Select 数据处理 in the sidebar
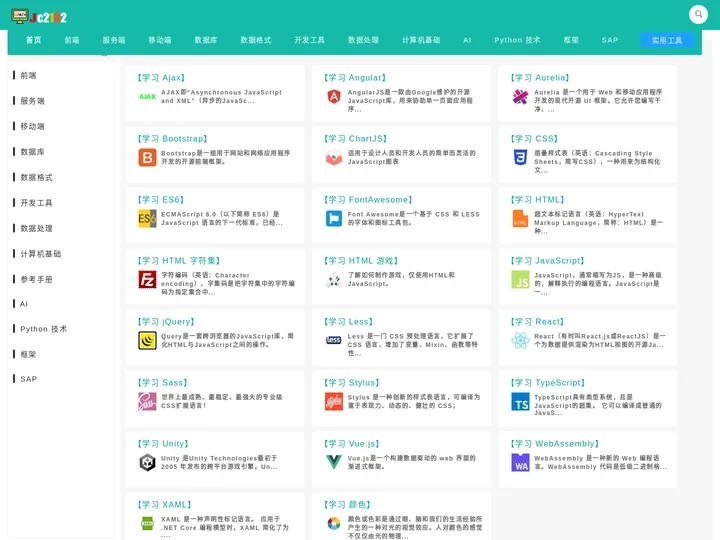720x540 pixels. (x=36, y=228)
